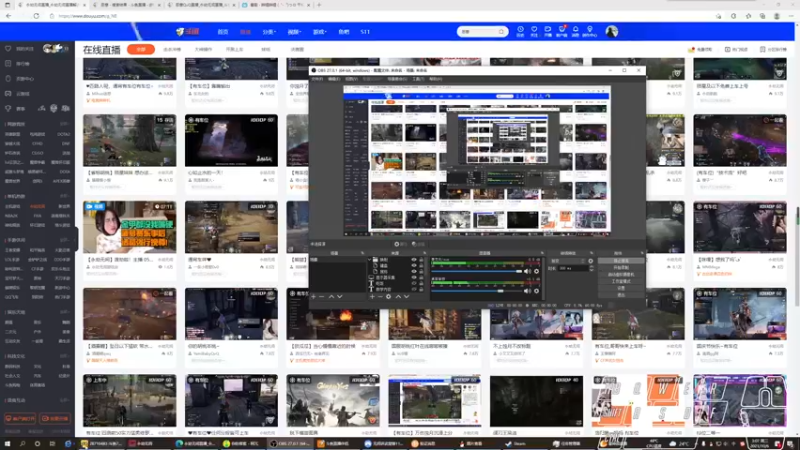Mute the second audio channel speaker in OBS mixer
The height and width of the screenshot is (450, 800).
pyautogui.click(x=528, y=291)
